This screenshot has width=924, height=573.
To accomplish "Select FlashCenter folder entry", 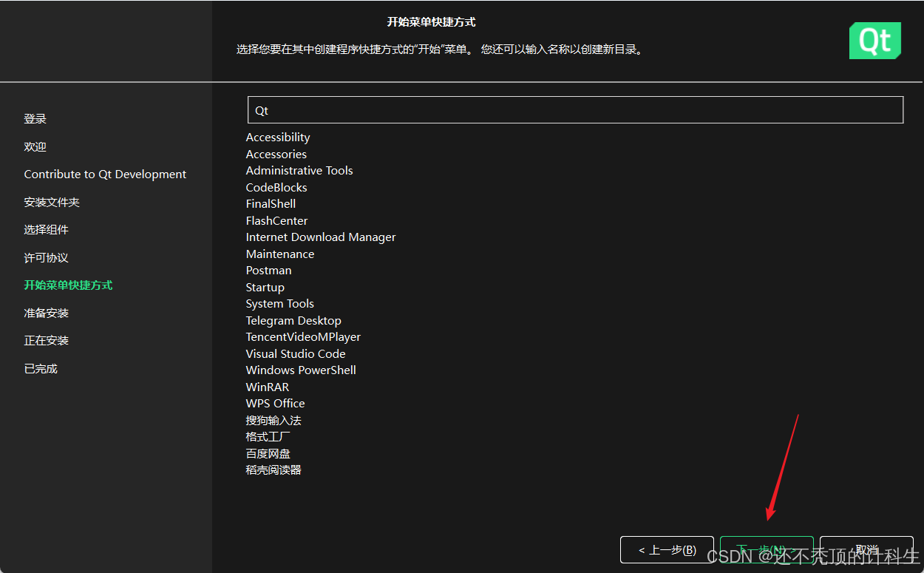I will (x=276, y=221).
